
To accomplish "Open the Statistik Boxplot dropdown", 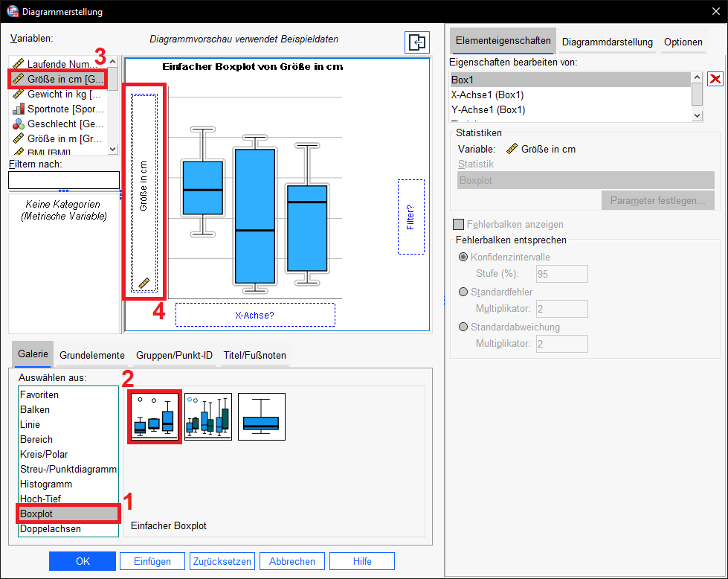I will point(585,180).
